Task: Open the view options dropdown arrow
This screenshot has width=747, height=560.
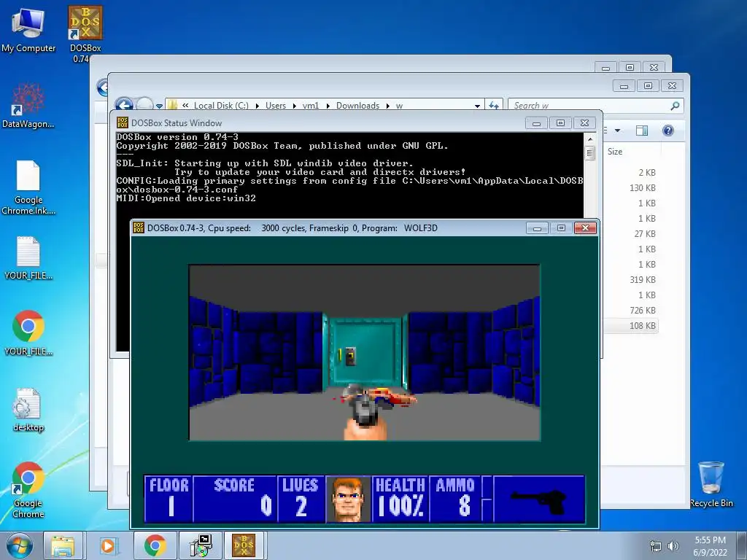Action: (617, 131)
